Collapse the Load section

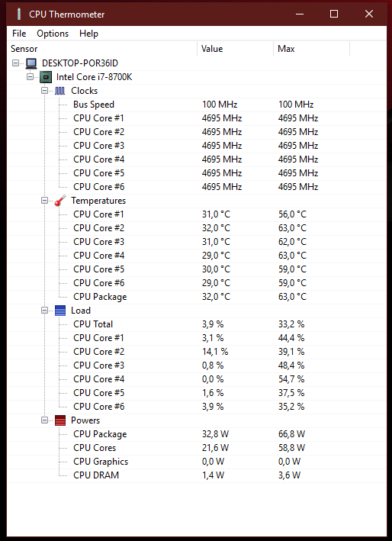[44, 311]
